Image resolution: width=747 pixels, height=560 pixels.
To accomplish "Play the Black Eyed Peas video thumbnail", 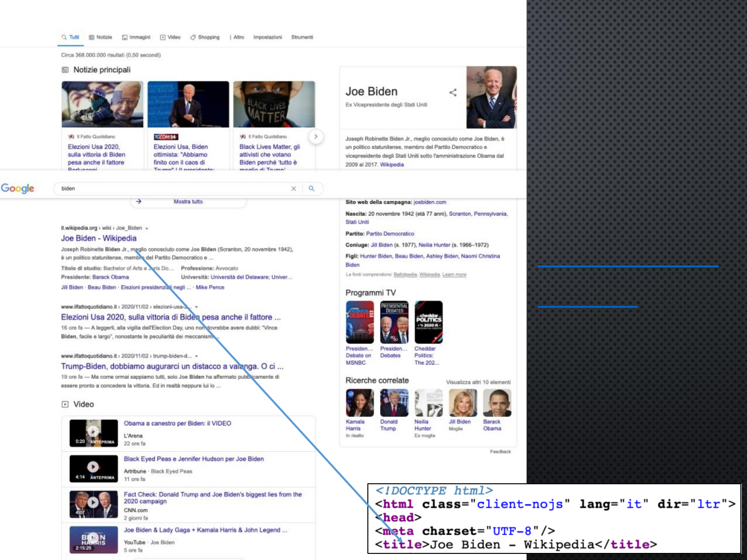I will click(x=93, y=468).
